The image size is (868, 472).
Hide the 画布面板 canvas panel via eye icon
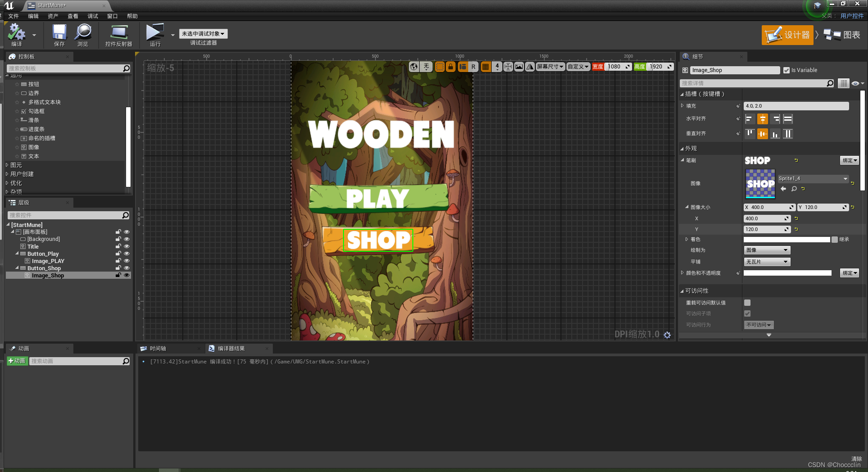[127, 232]
